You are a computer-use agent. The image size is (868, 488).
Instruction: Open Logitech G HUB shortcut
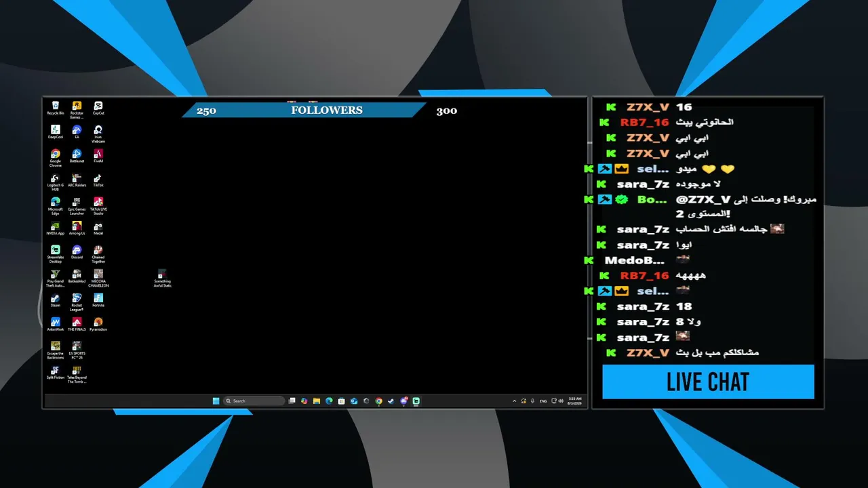[x=56, y=183]
